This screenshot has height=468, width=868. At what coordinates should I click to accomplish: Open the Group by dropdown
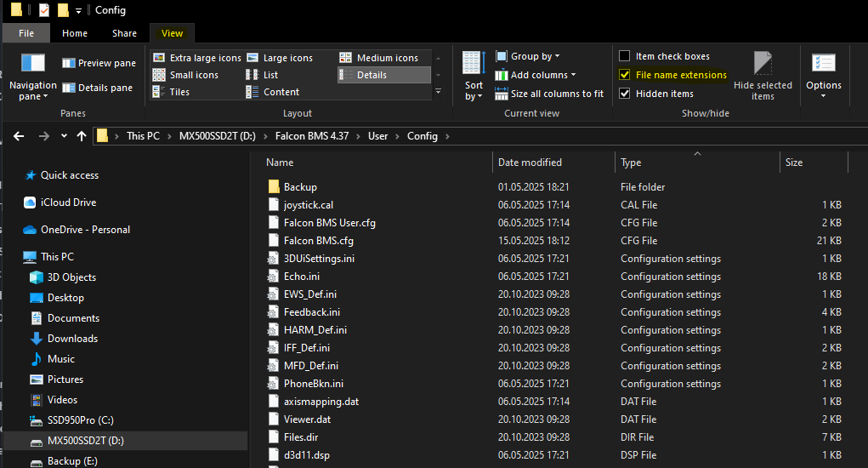point(528,56)
